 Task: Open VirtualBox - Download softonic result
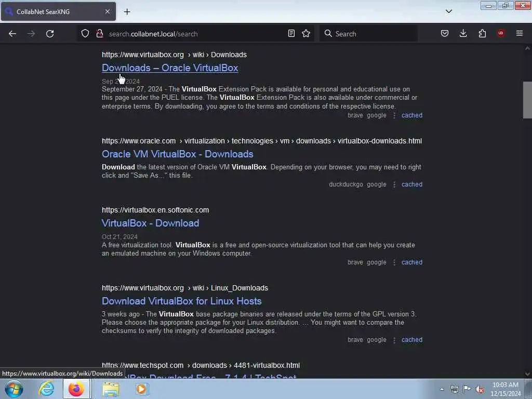pos(150,223)
